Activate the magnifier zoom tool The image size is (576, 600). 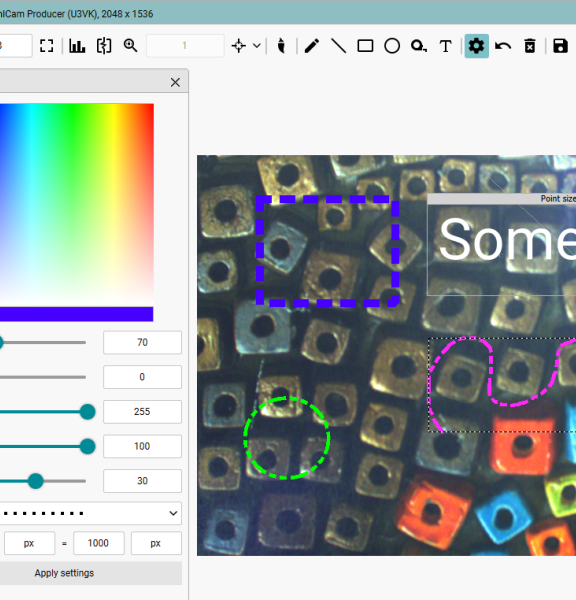[x=130, y=46]
